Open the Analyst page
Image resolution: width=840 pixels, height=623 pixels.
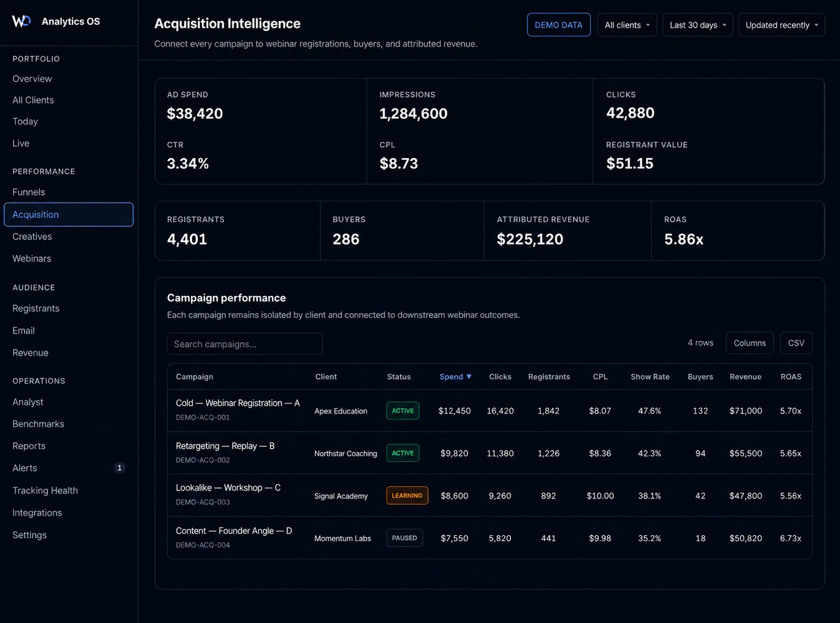click(28, 401)
